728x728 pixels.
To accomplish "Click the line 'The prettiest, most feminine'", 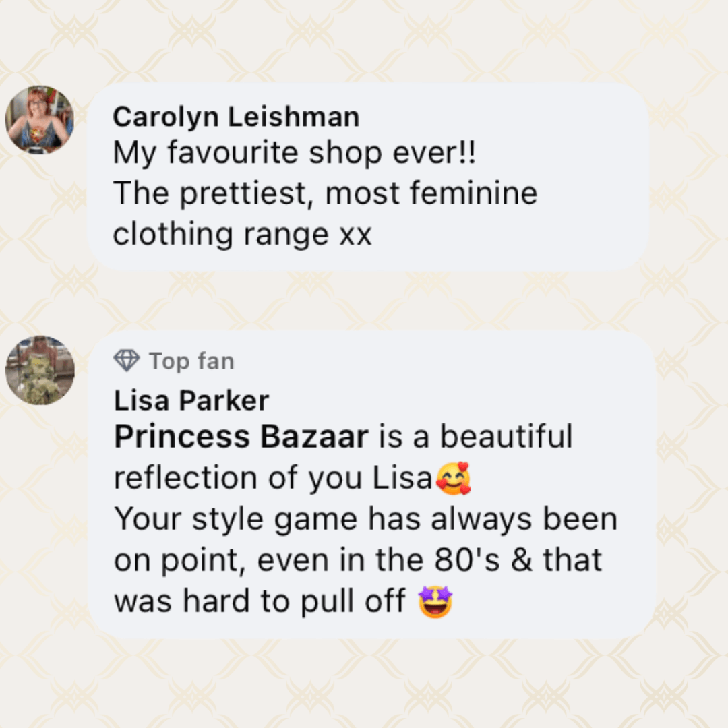I will pyautogui.click(x=326, y=193).
